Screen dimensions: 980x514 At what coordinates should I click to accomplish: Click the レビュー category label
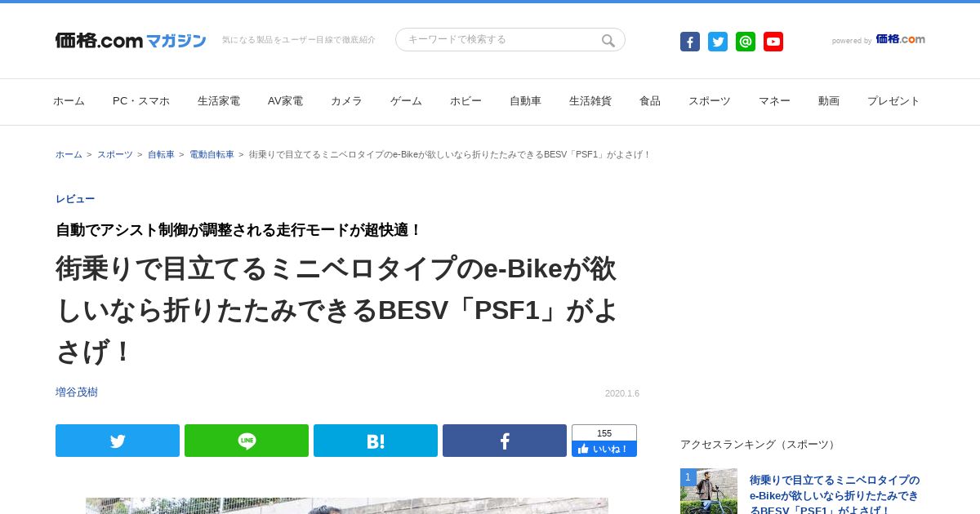click(75, 199)
